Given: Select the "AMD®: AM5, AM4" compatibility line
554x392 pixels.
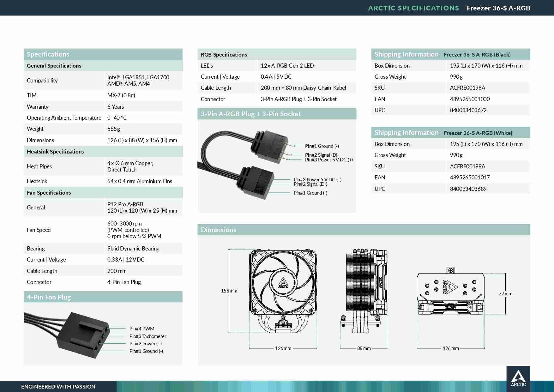Looking at the screenshot, I should (x=129, y=84).
